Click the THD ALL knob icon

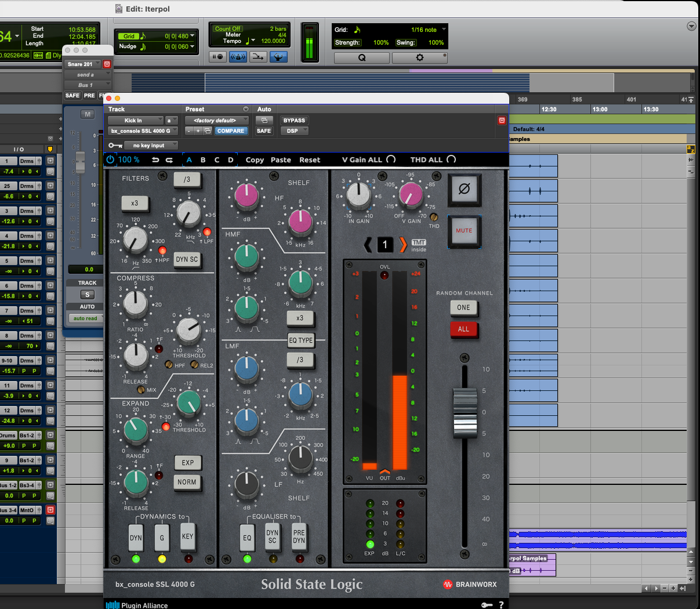point(451,159)
